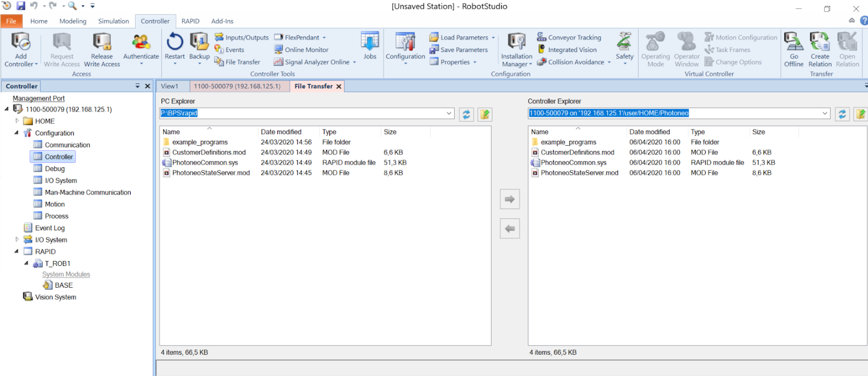Transfer selected file to controller with right arrow
The width and height of the screenshot is (868, 376).
coord(509,199)
